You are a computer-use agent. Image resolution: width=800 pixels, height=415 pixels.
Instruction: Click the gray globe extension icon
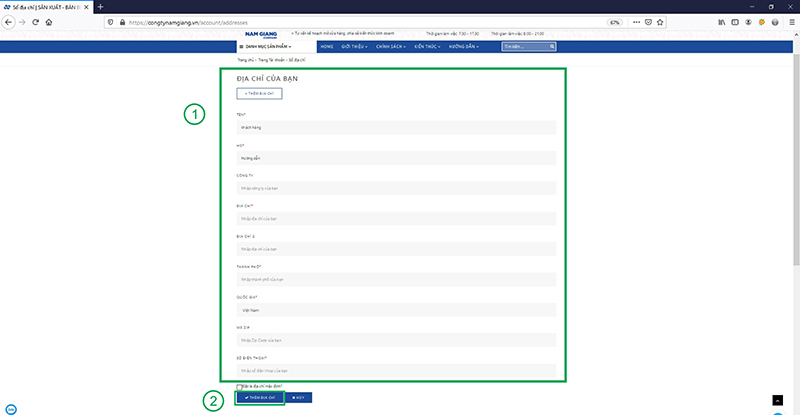tap(775, 22)
